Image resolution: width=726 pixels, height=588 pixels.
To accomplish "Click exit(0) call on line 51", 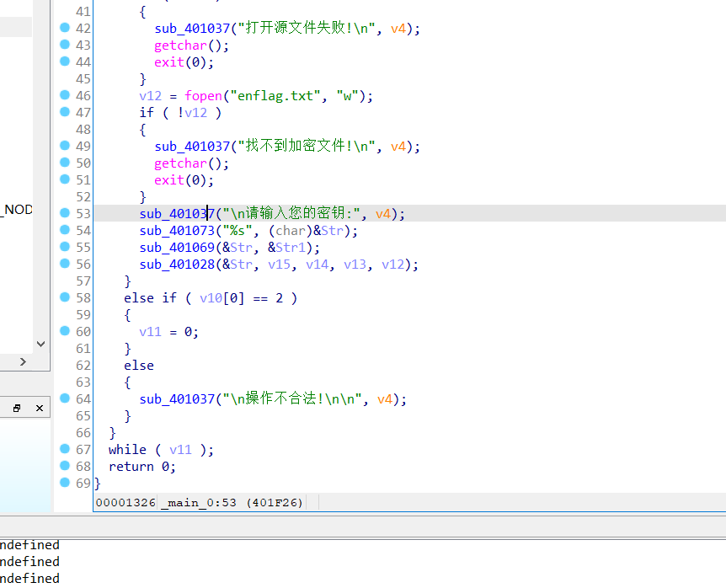I will click(184, 180).
